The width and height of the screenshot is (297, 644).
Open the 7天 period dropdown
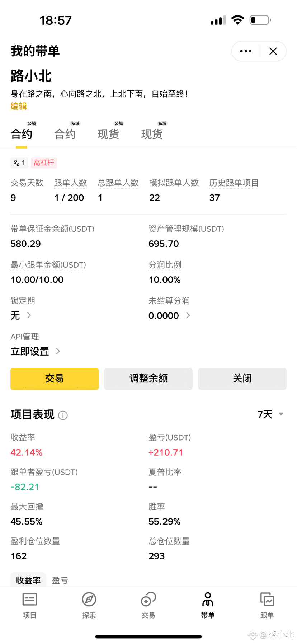click(x=271, y=414)
